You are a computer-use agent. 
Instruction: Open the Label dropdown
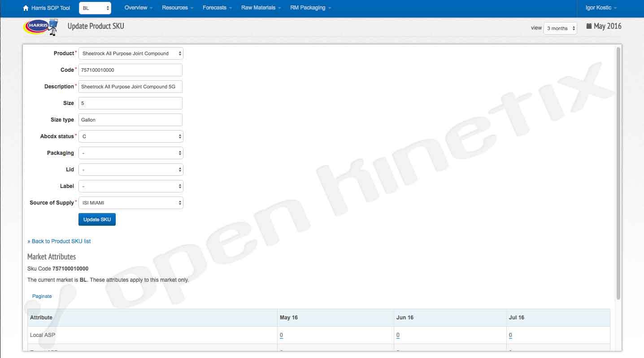(x=131, y=186)
